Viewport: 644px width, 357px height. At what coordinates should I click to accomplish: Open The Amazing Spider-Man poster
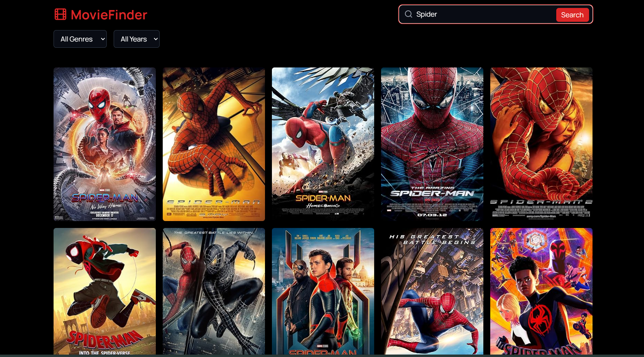pos(432,144)
